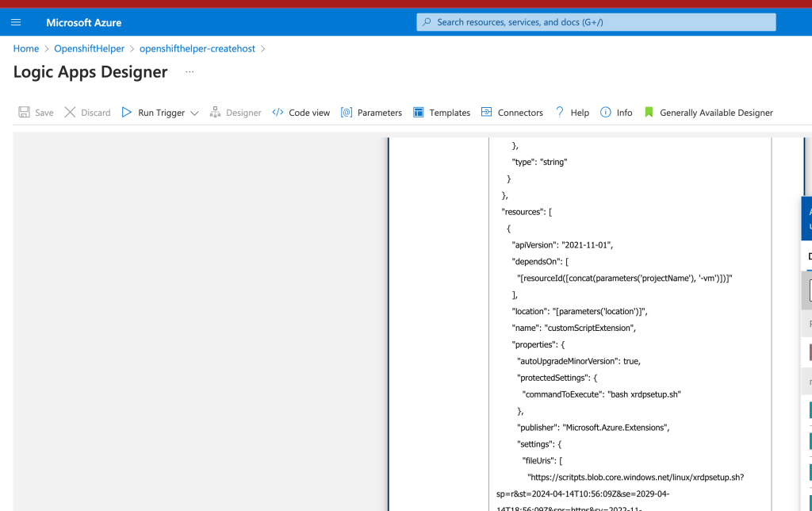Click the "autoUpgradeMinorVersion": true line
Image resolution: width=812 pixels, height=511 pixels.
coord(579,361)
